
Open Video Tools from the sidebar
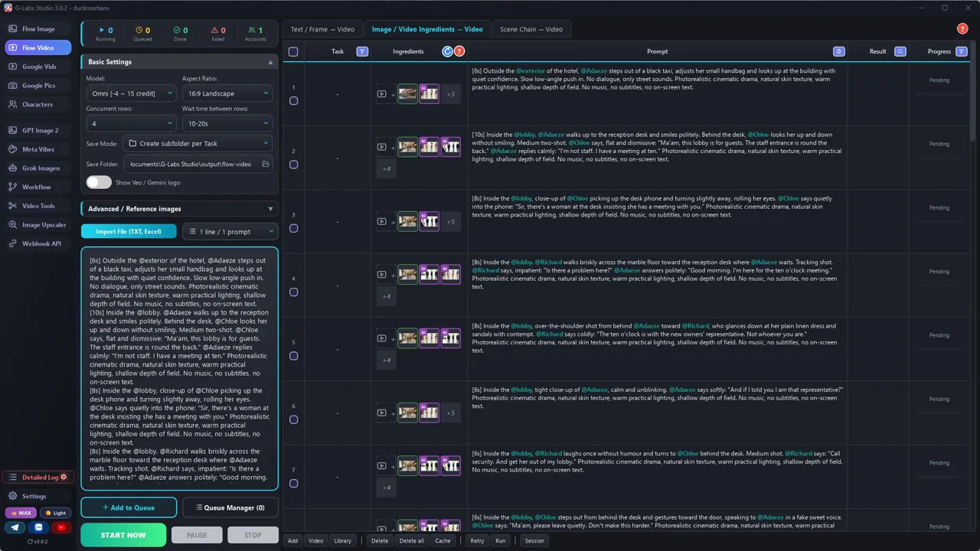(x=38, y=206)
